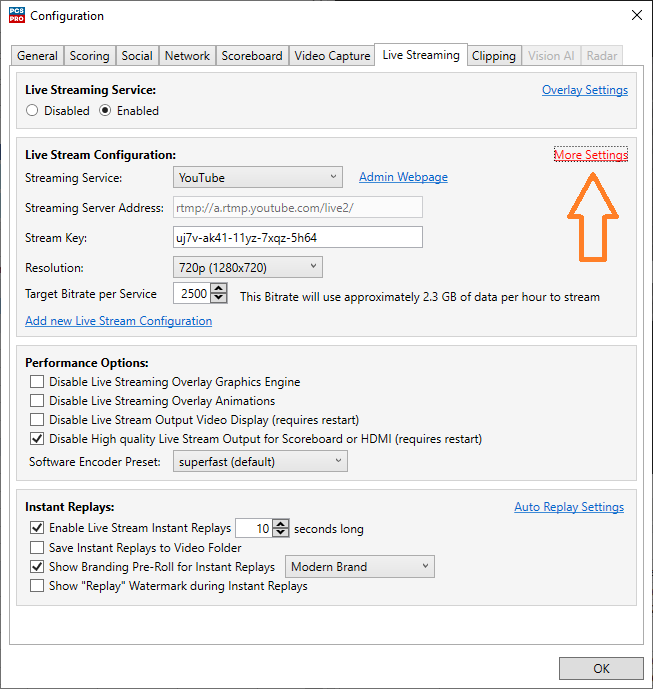
Task: Decrease instant replay seconds with down arrow
Action: tap(281, 533)
